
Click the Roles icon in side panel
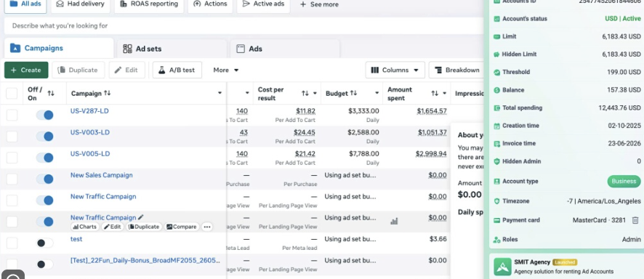pos(496,240)
